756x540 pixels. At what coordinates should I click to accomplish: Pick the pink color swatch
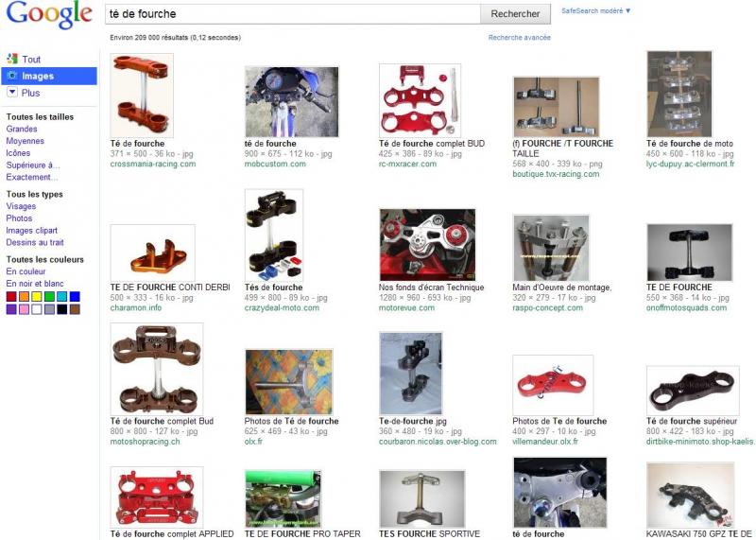[x=24, y=309]
